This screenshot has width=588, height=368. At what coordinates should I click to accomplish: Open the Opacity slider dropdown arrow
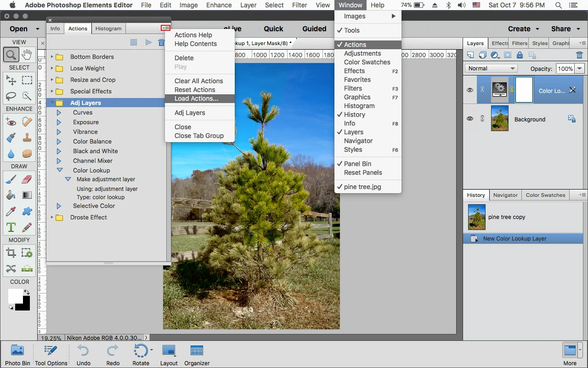click(580, 69)
